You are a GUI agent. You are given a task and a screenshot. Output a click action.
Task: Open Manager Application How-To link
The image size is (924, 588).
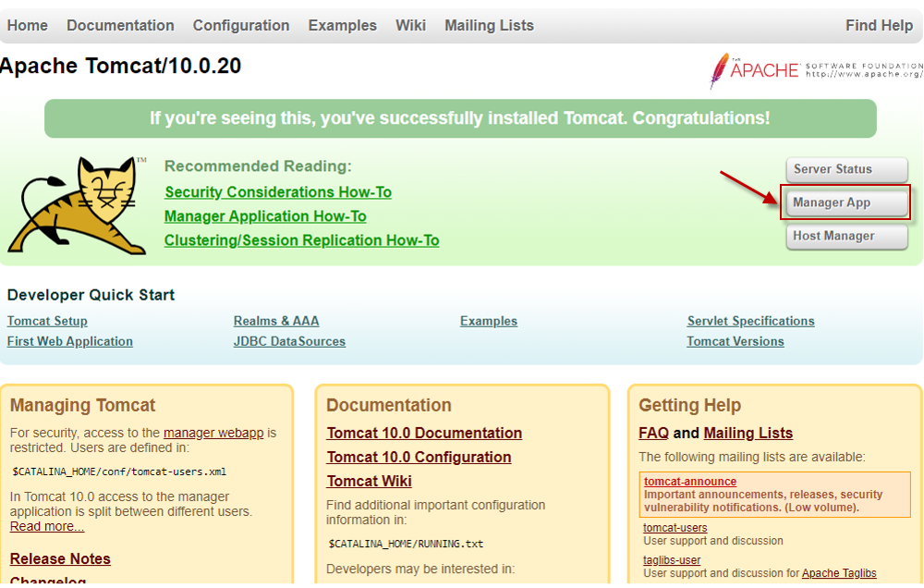tap(265, 216)
